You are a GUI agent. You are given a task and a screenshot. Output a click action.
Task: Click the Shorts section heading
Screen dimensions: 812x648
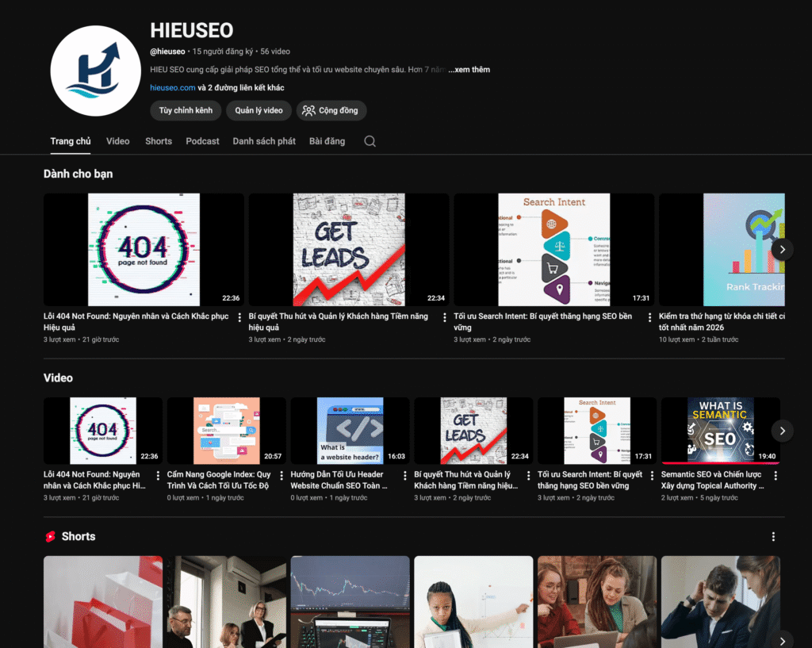(79, 537)
